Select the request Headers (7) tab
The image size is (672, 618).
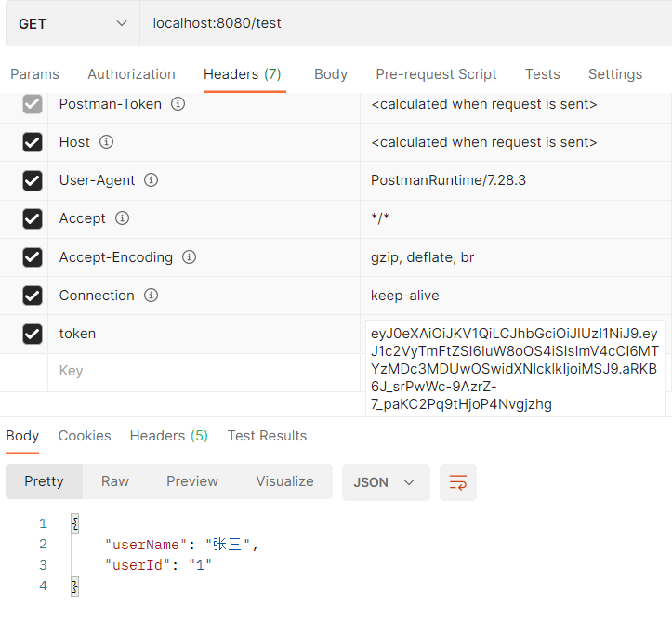pos(243,74)
